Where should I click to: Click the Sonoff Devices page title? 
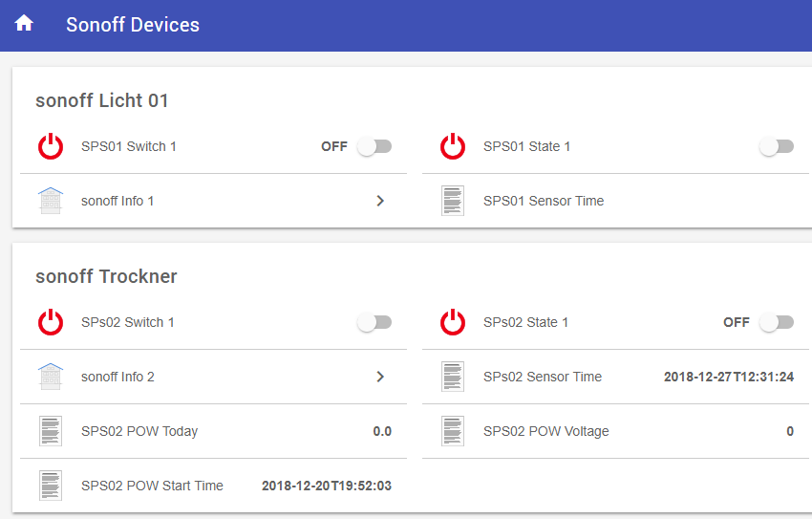(133, 25)
